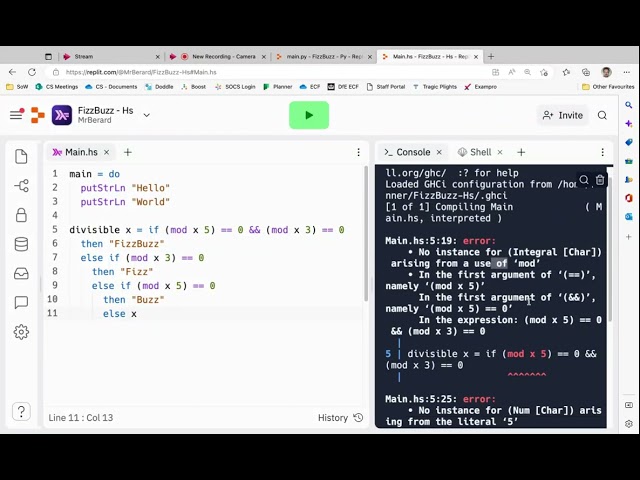Open Edge sidebar Outlook icon
Screen dimensions: 640x480
pyautogui.click(x=629, y=217)
